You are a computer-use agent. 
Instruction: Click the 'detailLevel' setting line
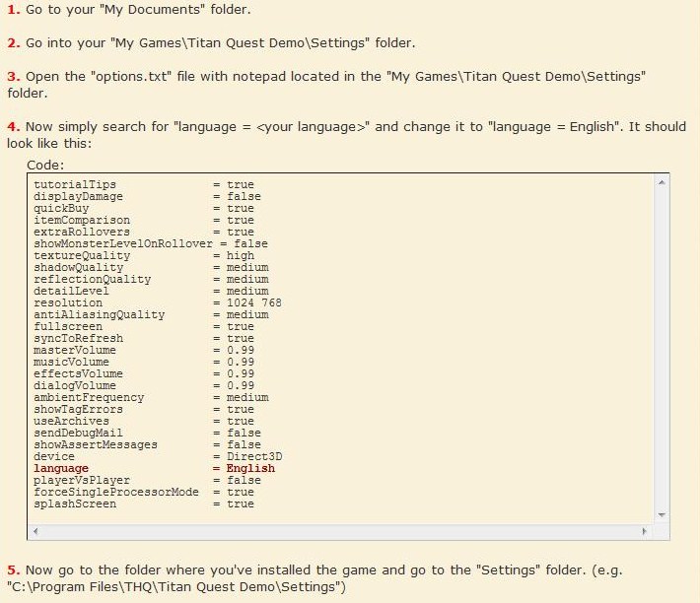coord(151,292)
